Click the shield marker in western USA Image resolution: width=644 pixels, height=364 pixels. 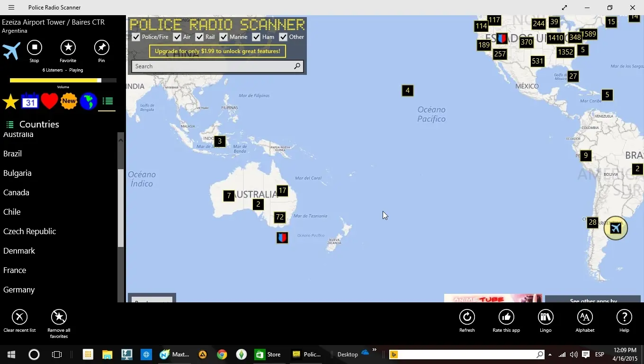(502, 38)
